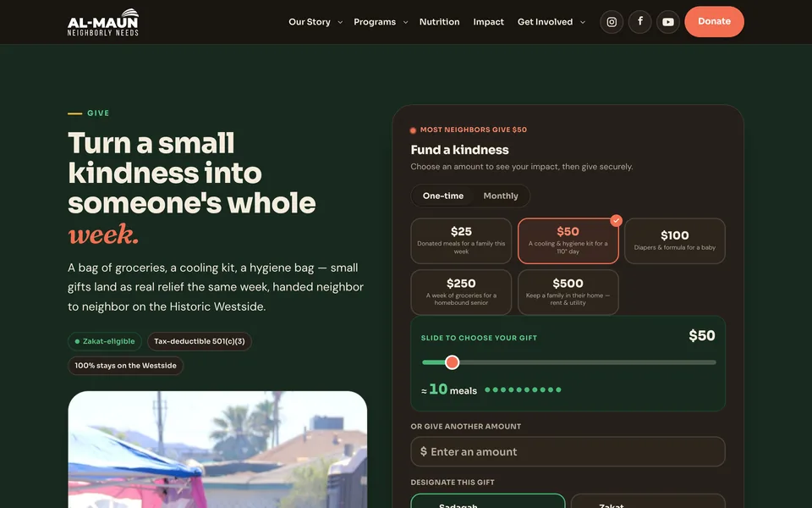Choose the $500 rent & utility amount

click(x=568, y=292)
